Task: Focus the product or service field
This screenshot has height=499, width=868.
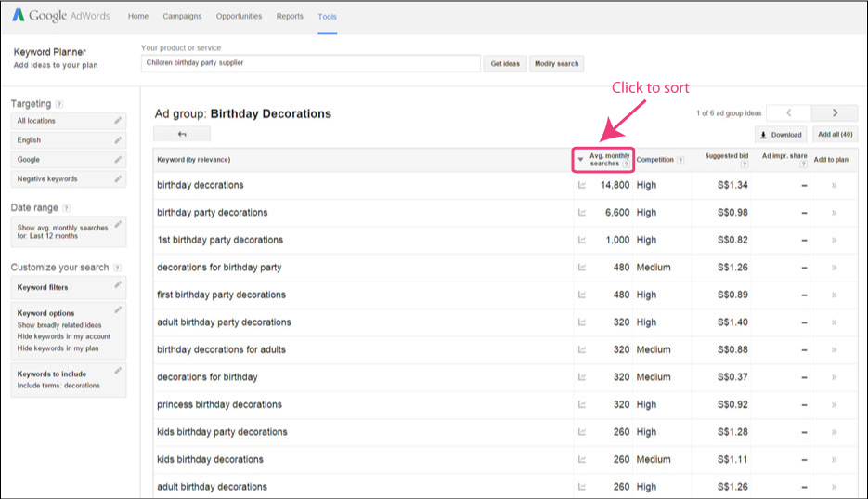Action: 311,63
